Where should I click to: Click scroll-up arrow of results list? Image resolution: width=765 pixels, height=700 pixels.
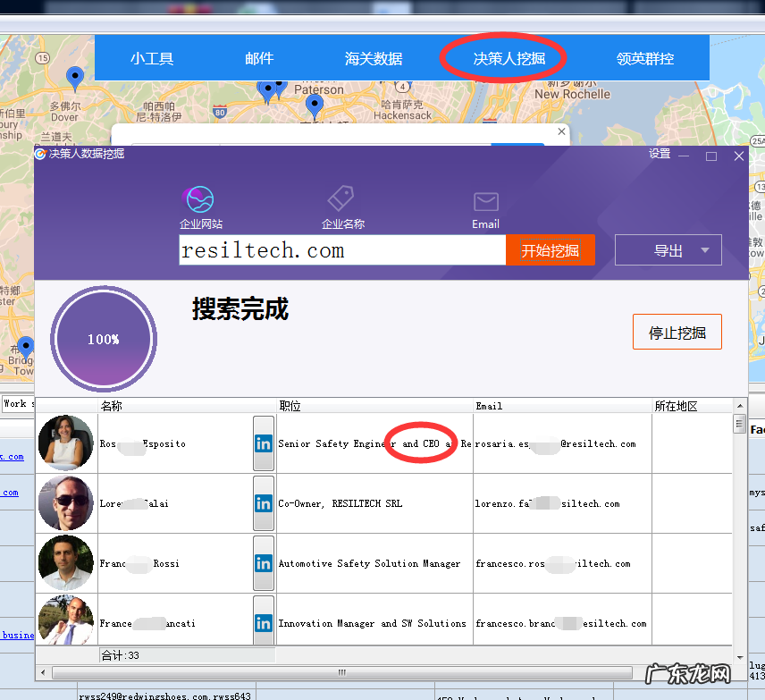[x=739, y=422]
